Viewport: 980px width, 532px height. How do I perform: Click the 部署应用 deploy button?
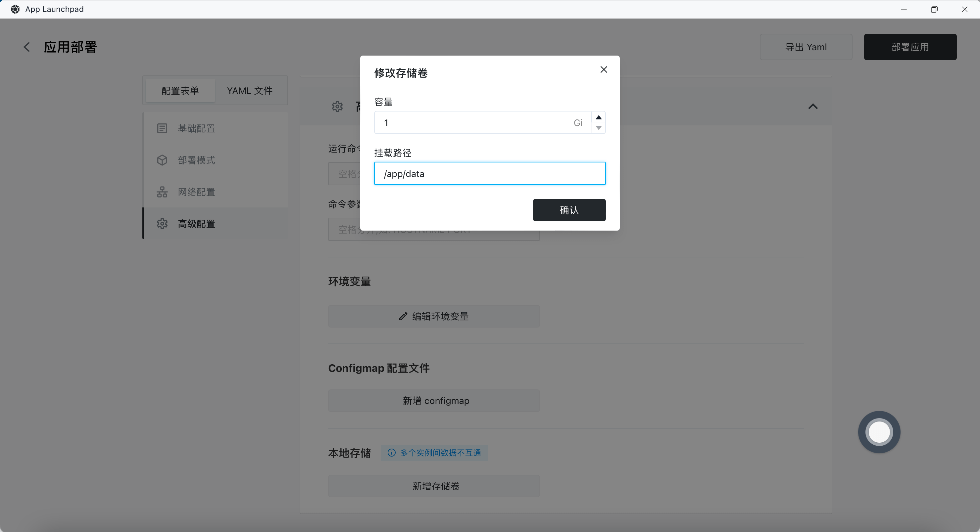click(x=909, y=47)
